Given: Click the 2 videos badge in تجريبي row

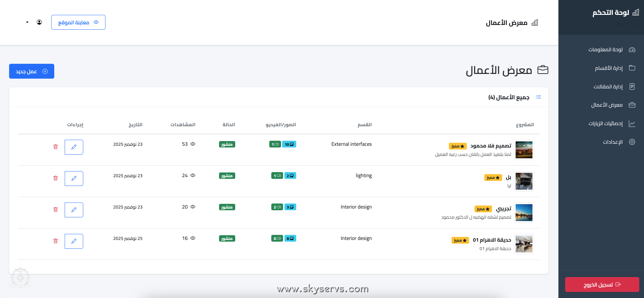Looking at the screenshot, I should click(x=277, y=207).
